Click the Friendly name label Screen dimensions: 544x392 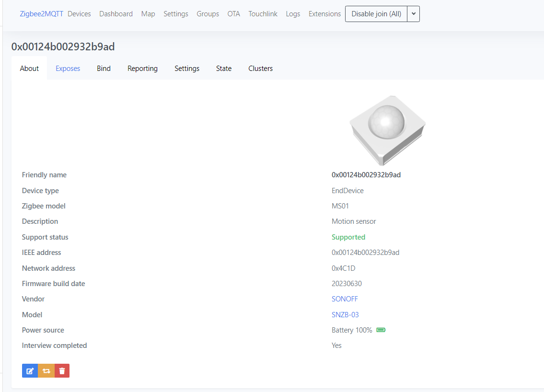pos(44,175)
